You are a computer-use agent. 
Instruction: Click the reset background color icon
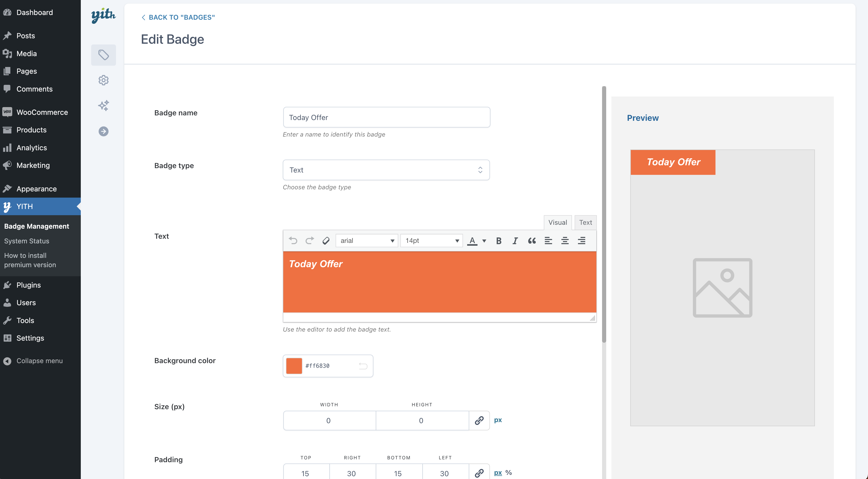click(363, 365)
